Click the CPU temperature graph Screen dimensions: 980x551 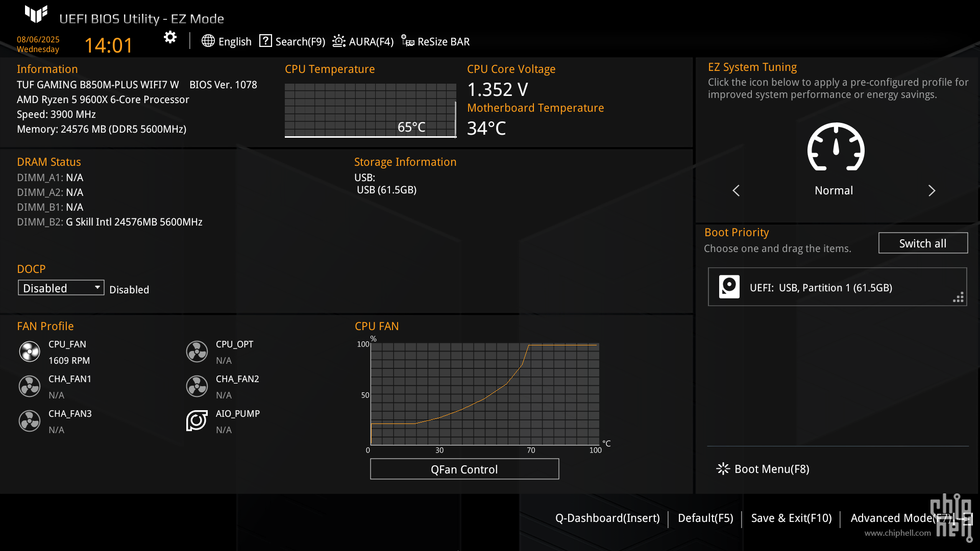coord(371,110)
